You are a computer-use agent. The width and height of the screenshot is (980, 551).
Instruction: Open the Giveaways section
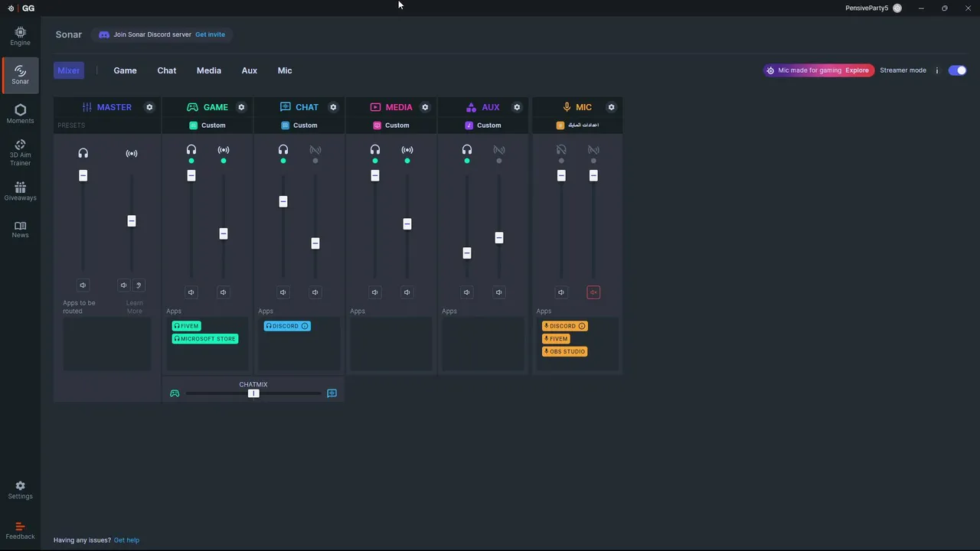tap(20, 191)
